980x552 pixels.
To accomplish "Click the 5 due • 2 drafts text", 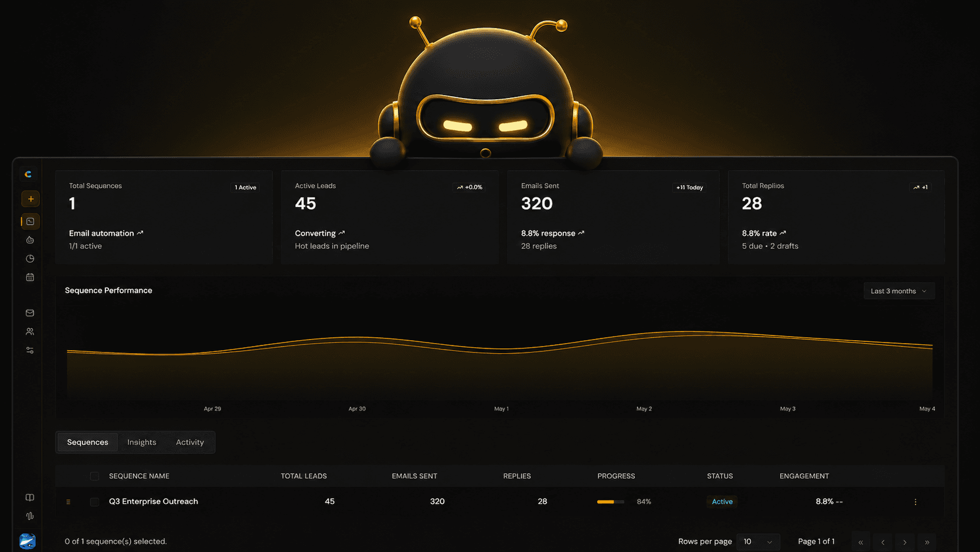I will pyautogui.click(x=770, y=246).
